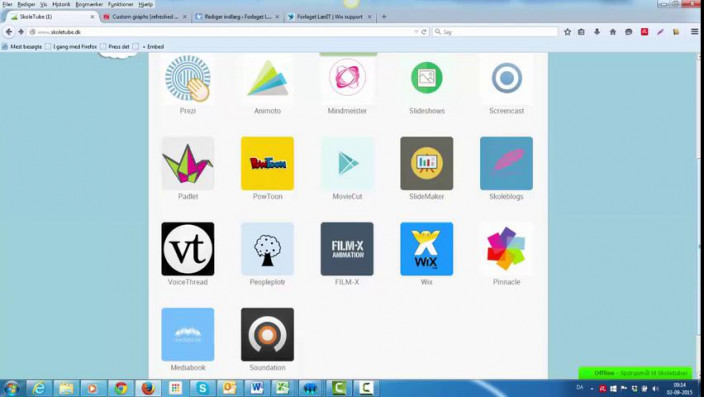Open the downloads arrow icon
Image resolution: width=704 pixels, height=397 pixels.
[x=597, y=32]
